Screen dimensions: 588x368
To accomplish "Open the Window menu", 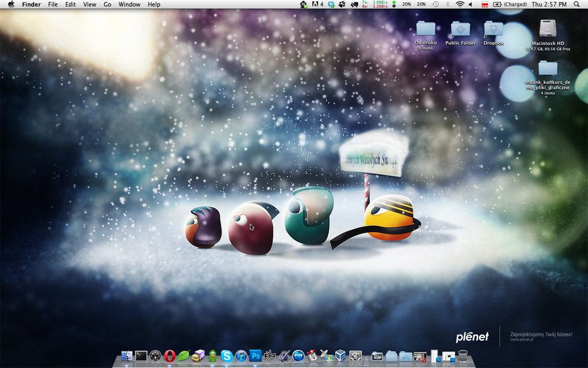I will pos(129,4).
